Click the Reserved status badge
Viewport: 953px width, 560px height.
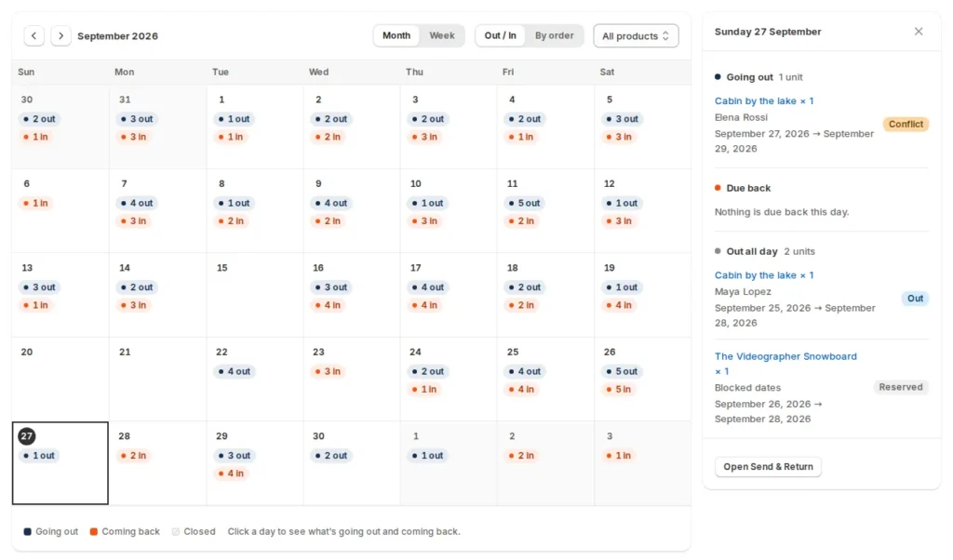(x=901, y=387)
